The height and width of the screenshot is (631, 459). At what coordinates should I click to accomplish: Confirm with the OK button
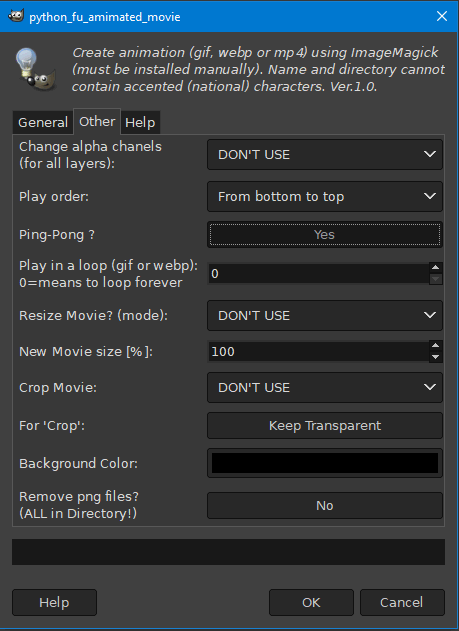[311, 602]
